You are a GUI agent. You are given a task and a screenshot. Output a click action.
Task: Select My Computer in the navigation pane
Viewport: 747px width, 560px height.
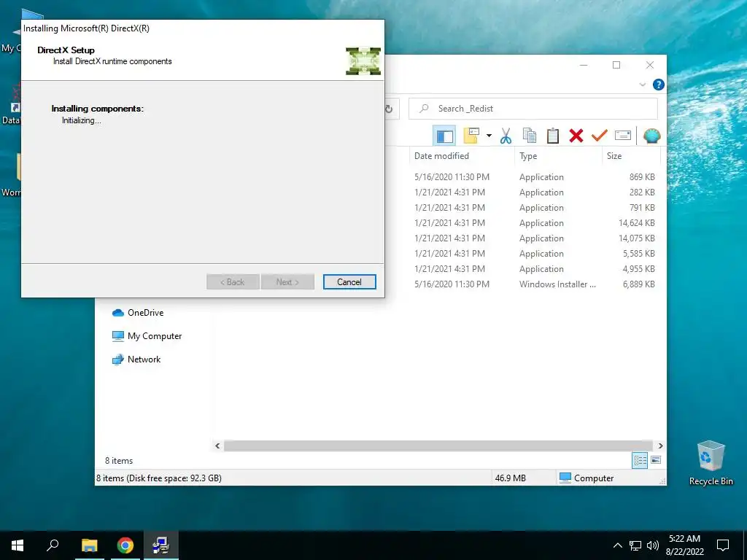147,336
